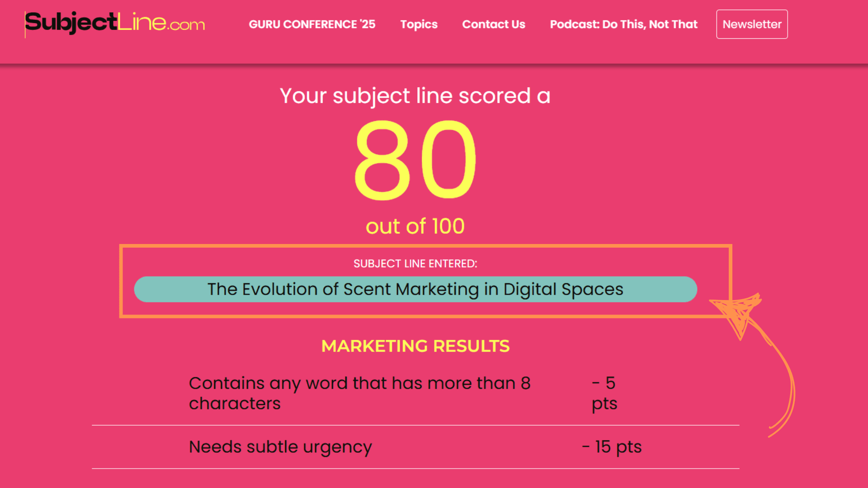Open the GURU CONFERENCE '25 page
This screenshot has width=868, height=488.
click(312, 24)
